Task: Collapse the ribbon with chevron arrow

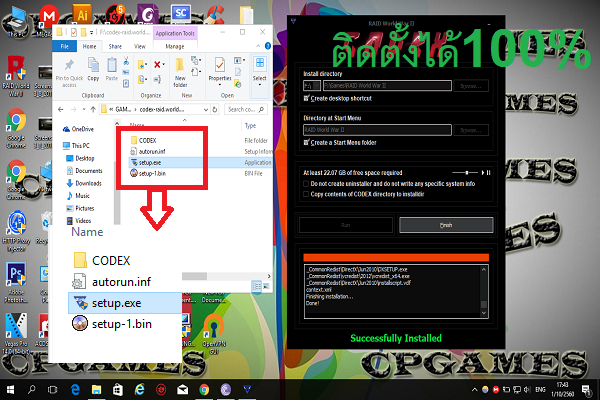Action: click(258, 46)
